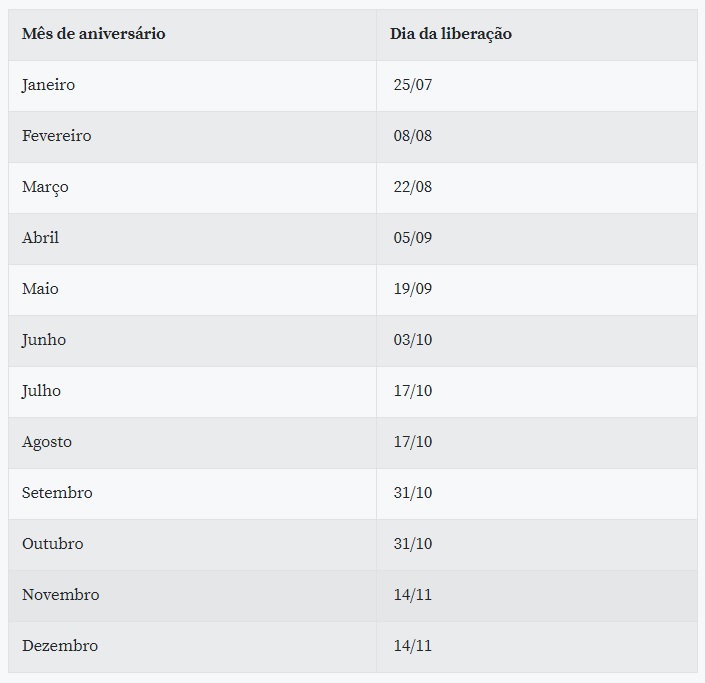Viewport: 705px width, 683px height.
Task: Select the Setembro month cell
Action: (x=57, y=493)
